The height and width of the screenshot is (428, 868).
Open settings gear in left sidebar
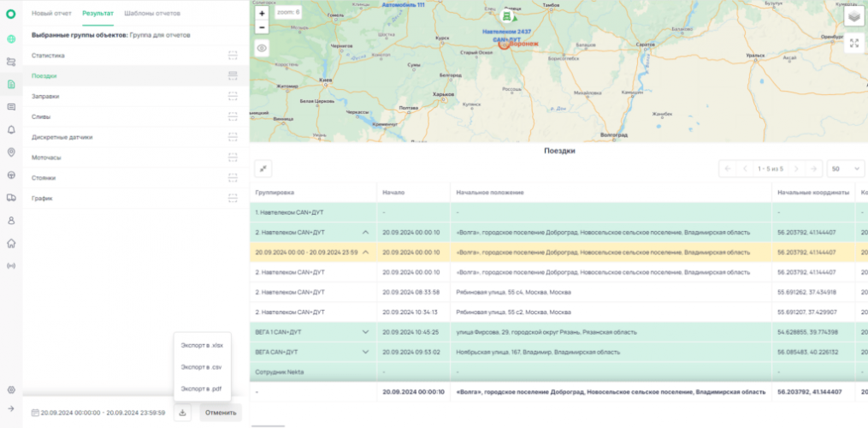click(11, 389)
